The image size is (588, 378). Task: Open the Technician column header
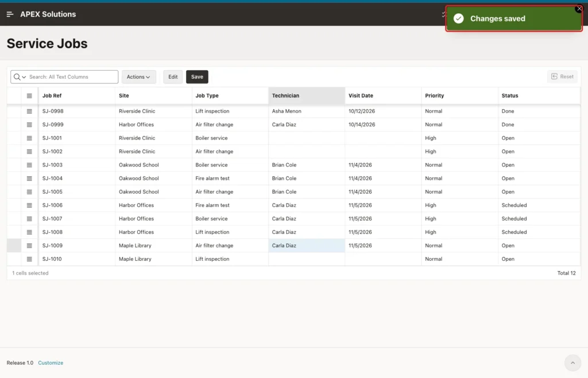[x=307, y=95]
